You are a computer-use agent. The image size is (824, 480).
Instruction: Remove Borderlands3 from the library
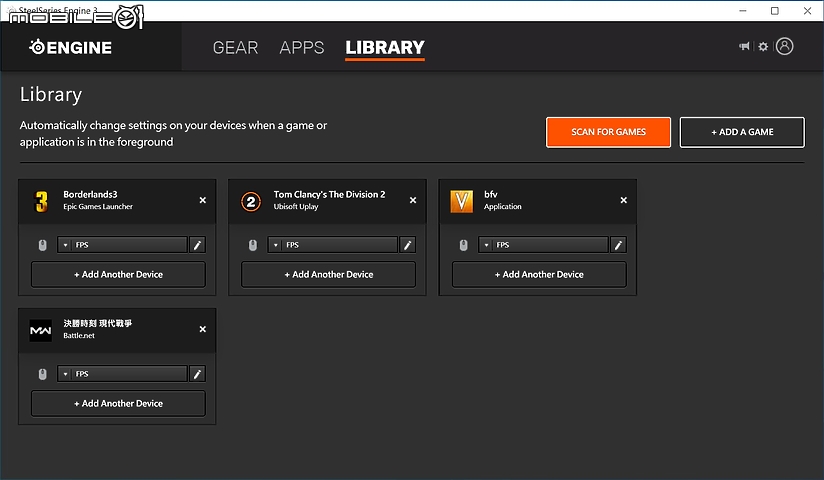[203, 200]
